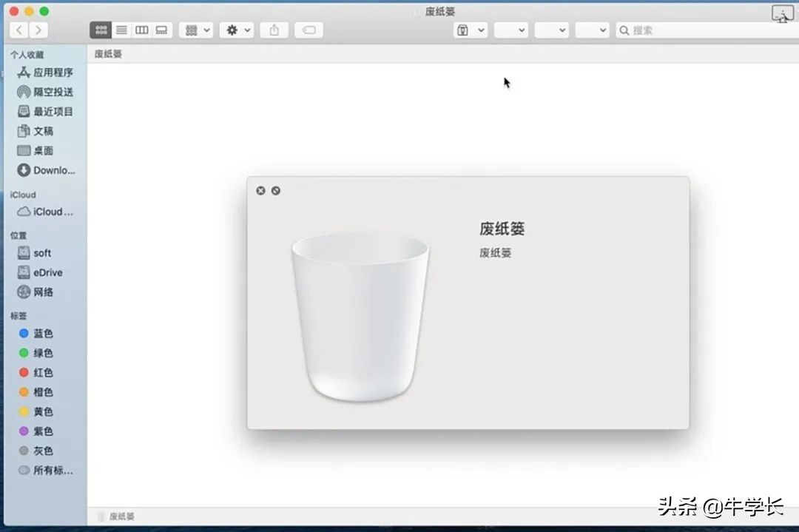Click the Back navigation arrow
This screenshot has width=799, height=532.
(18, 30)
